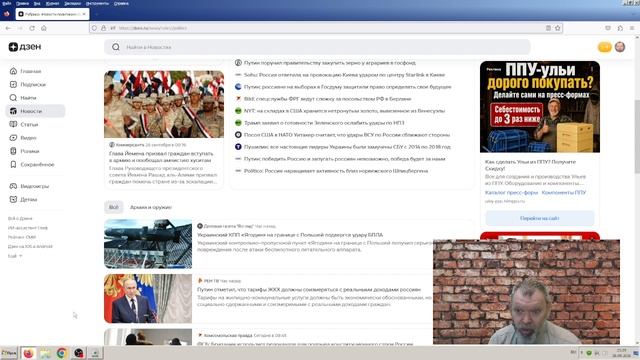
Task: Open the Всё о Дзене footer link
Action: [20, 218]
